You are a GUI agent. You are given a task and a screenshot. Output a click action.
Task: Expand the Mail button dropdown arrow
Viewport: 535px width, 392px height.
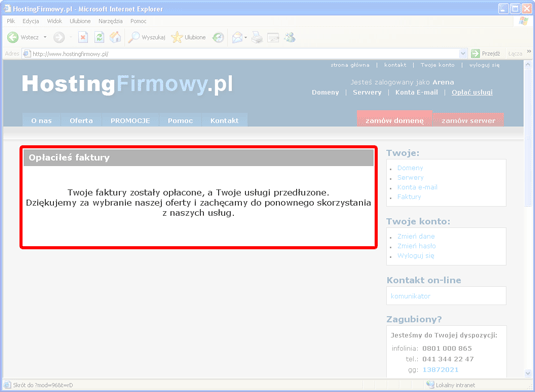click(x=245, y=38)
